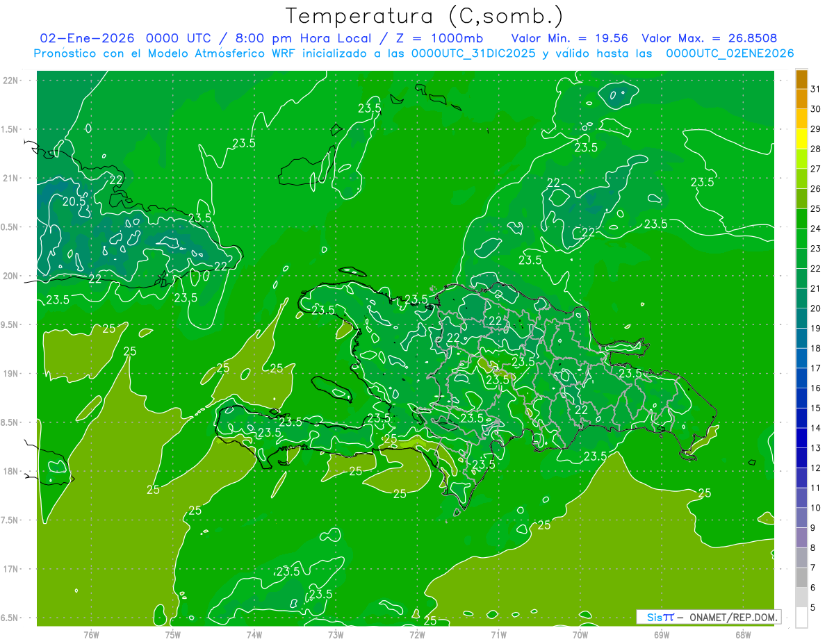
Task: Open the "SisTT - ONAMET/REP.DOM." credit label
Action: click(x=708, y=617)
